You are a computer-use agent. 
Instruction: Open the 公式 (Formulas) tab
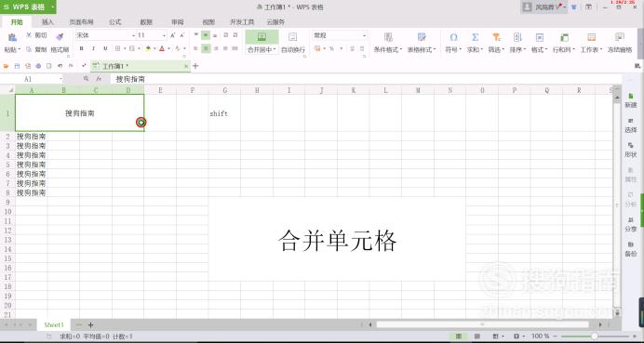115,22
